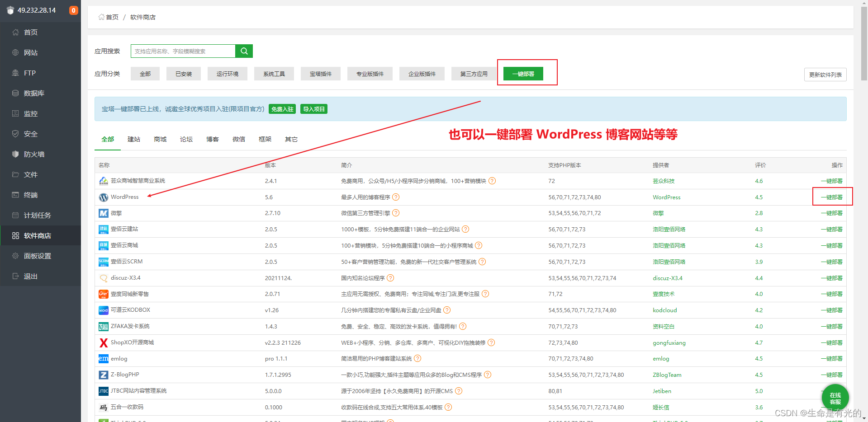Viewport: 868px width, 422px height.
Task: Switch to the 商城 tab
Action: (160, 139)
